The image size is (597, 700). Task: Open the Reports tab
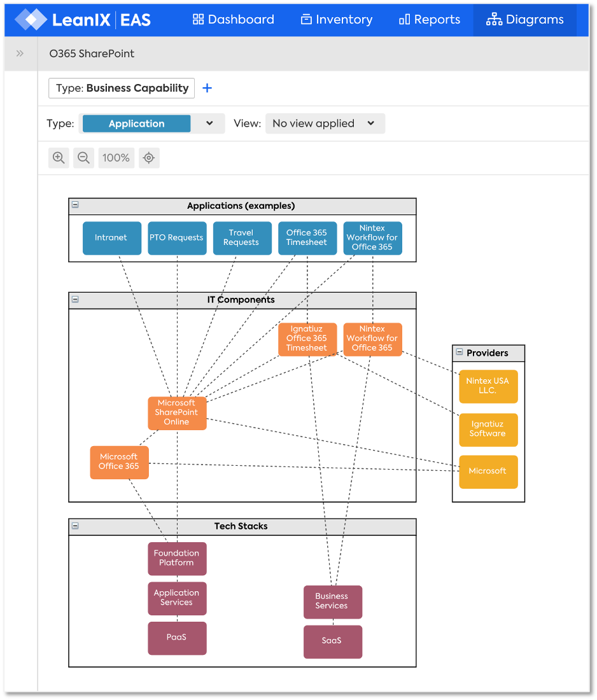point(430,20)
